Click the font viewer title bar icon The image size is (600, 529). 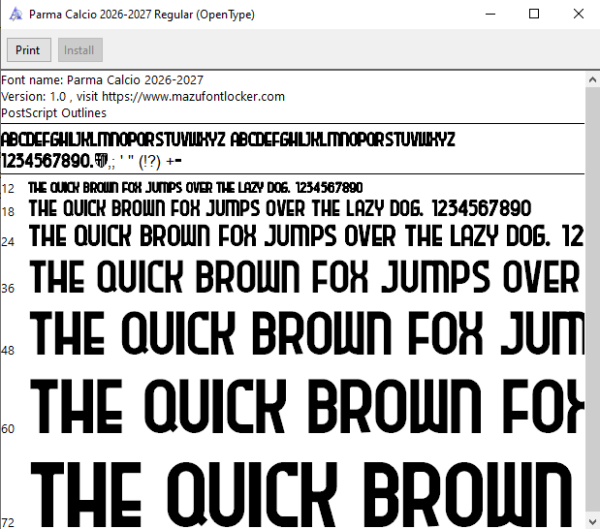click(x=16, y=14)
